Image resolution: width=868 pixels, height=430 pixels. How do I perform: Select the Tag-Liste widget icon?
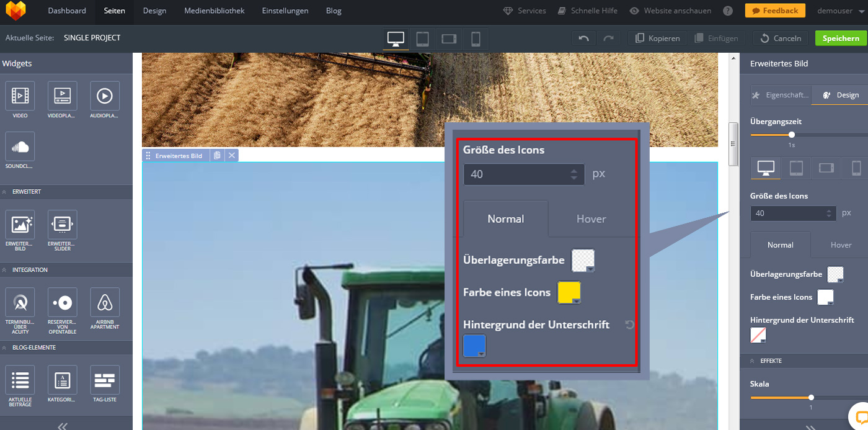105,380
